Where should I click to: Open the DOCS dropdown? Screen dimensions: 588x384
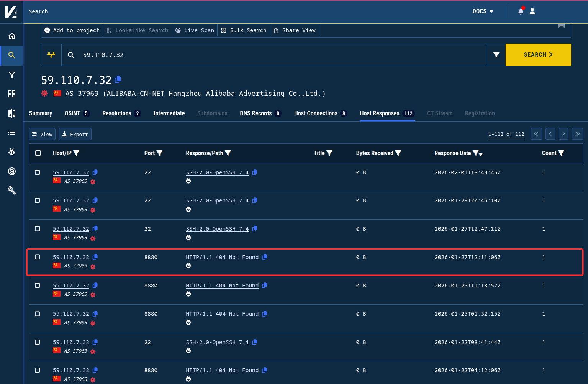[x=483, y=11]
